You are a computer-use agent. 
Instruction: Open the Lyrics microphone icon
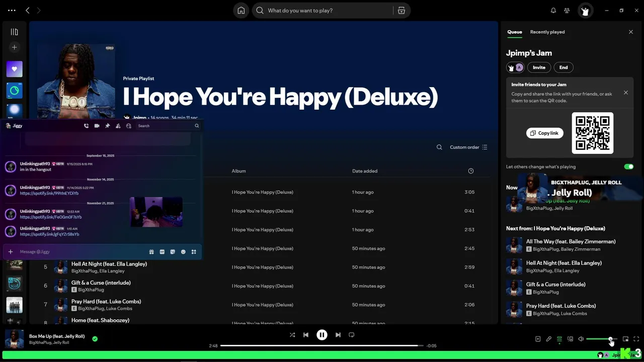(x=549, y=339)
